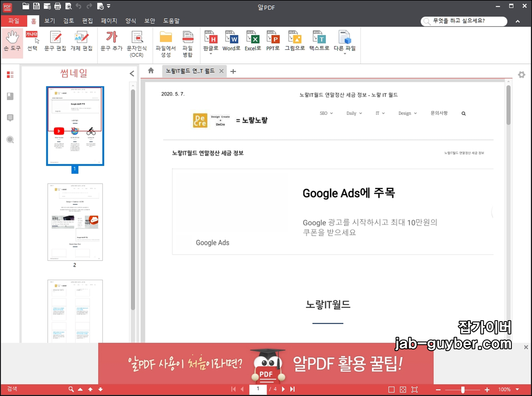Select page 2 thumbnail
Viewport: 532px width, 396px height.
coord(75,222)
